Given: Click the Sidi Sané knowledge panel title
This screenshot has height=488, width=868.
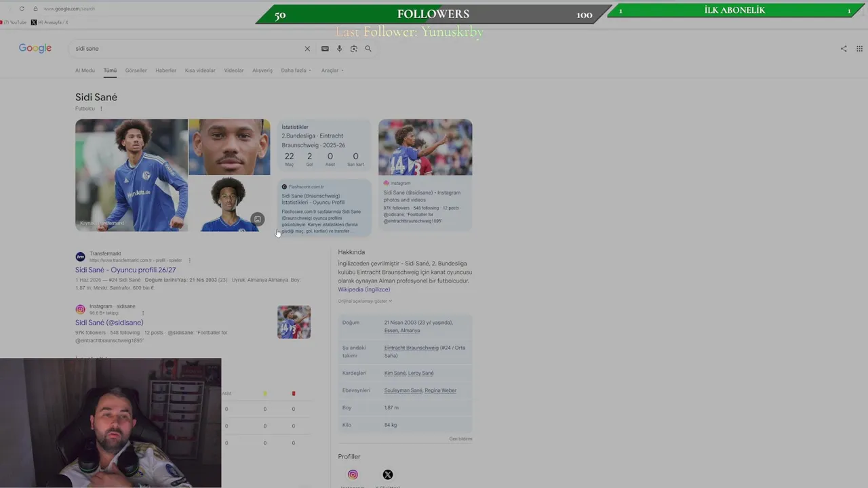Looking at the screenshot, I should 96,97.
